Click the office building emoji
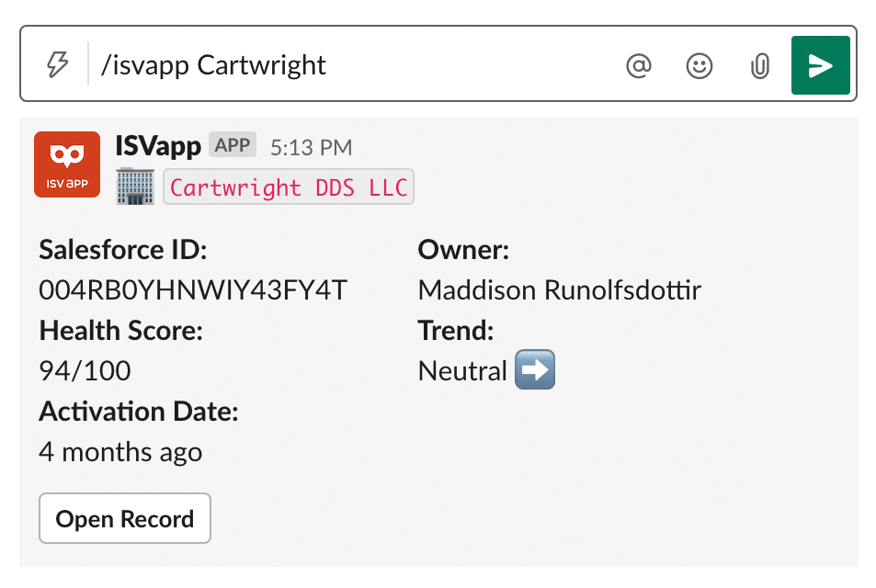 click(134, 187)
